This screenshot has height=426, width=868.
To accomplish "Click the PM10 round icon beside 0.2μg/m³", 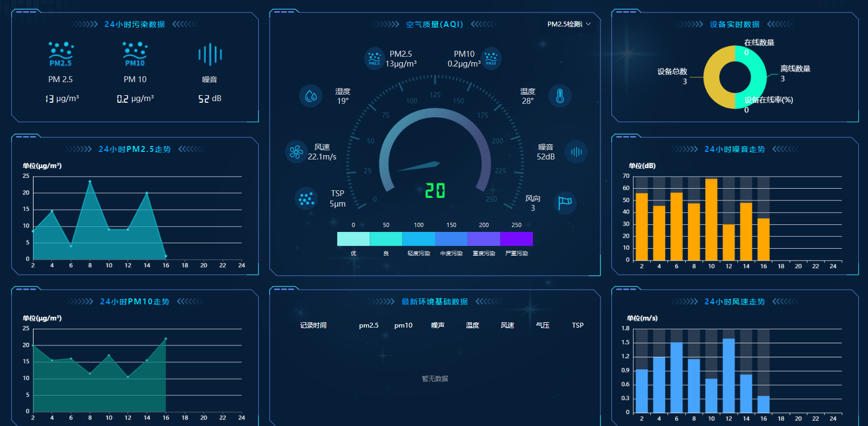I will point(491,58).
